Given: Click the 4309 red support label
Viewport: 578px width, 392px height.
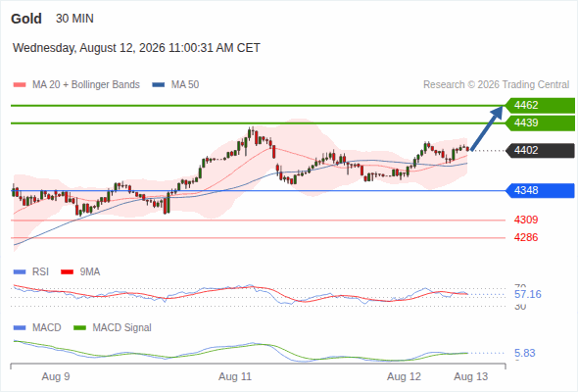Looking at the screenshot, I should (526, 220).
